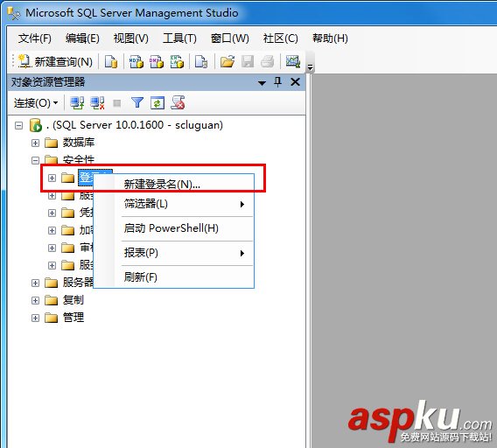This screenshot has width=497, height=448.
Task: Expand the 数据库 folder node
Action: pos(36,143)
